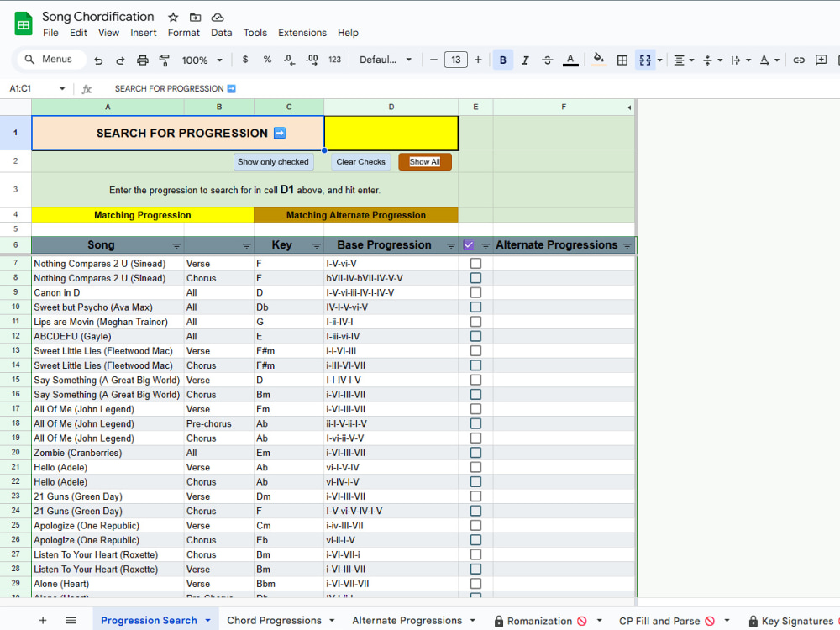Image resolution: width=840 pixels, height=630 pixels.
Task: Check the box for Alone (Heart) Verse row
Action: (x=475, y=584)
